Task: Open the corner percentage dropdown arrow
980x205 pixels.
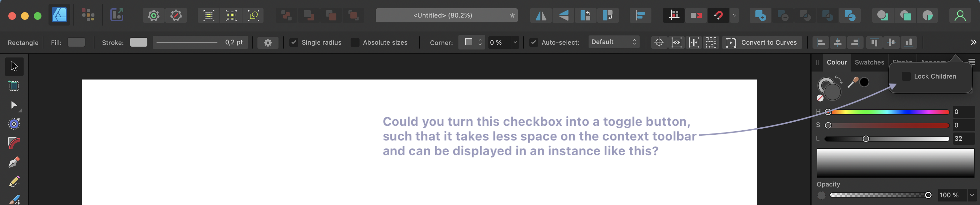Action: (515, 42)
